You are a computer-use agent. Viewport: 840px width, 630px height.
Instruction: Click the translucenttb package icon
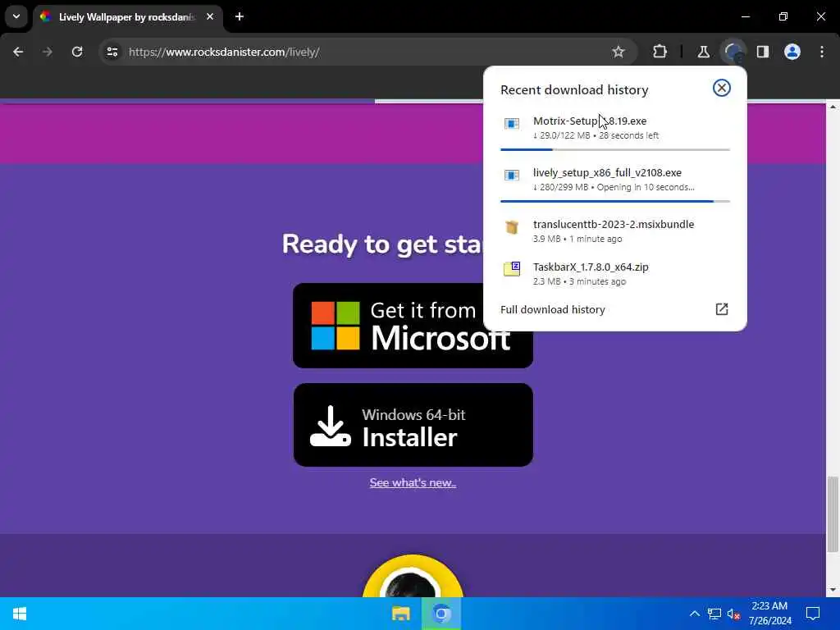click(512, 226)
